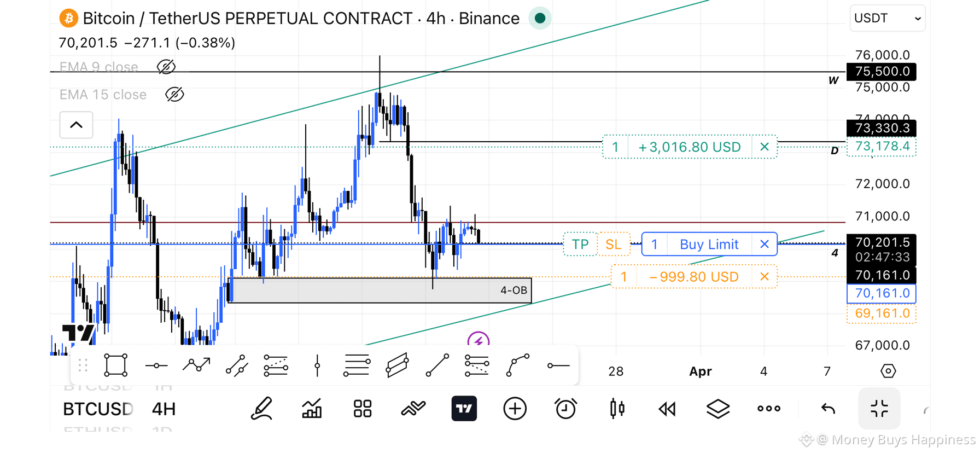
Task: Click the Apr date axis label
Action: click(x=700, y=371)
